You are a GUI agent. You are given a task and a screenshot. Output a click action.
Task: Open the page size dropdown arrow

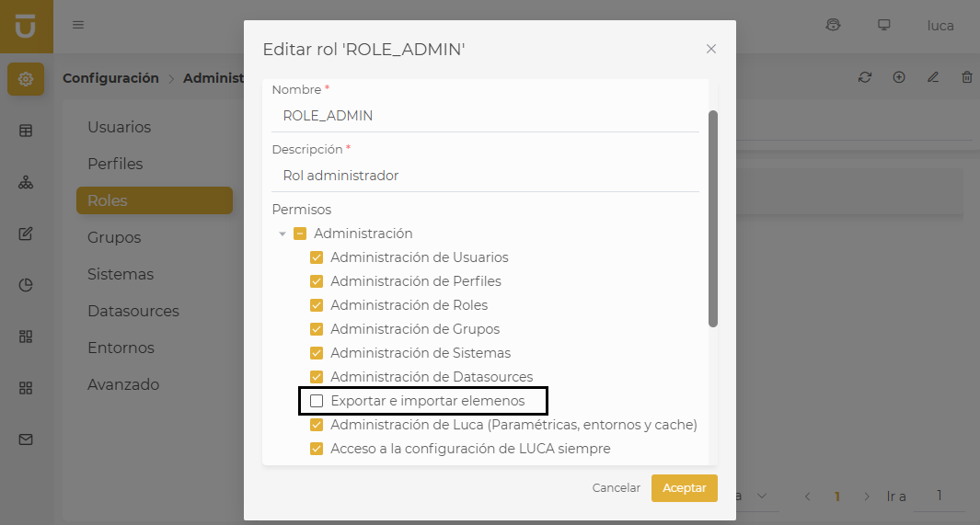[762, 496]
